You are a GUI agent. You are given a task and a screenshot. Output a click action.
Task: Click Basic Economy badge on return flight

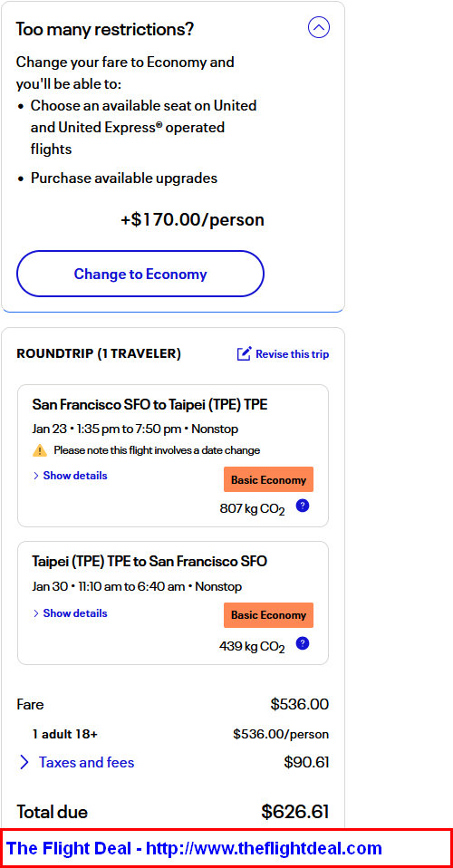[268, 615]
